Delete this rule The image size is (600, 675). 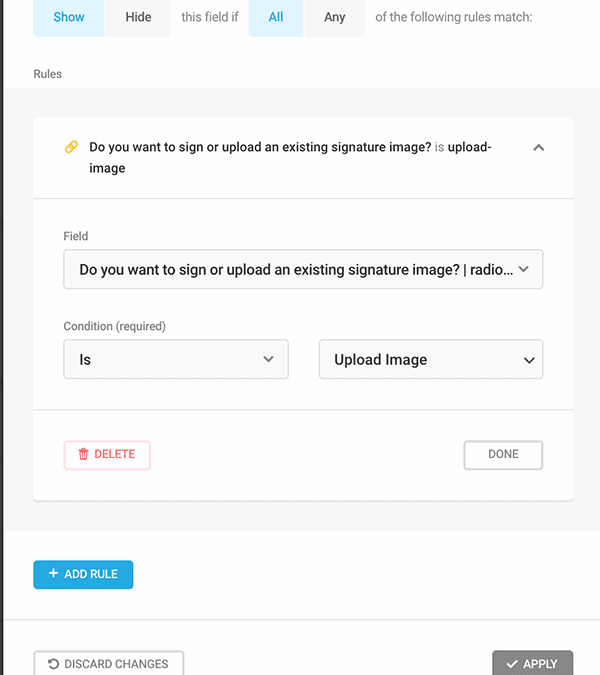[107, 455]
